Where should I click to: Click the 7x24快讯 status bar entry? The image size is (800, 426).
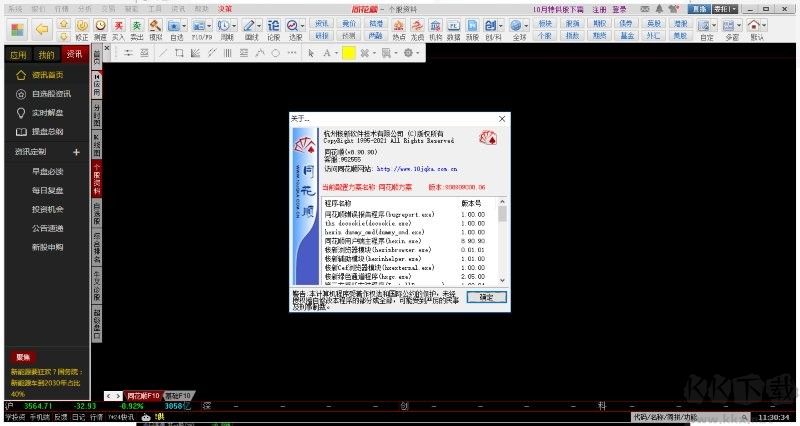tap(120, 417)
